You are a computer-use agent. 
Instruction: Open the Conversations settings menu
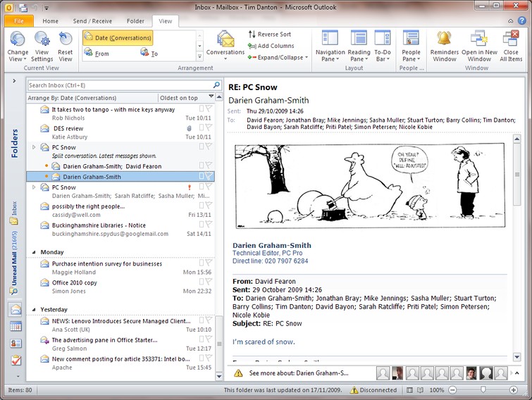pyautogui.click(x=225, y=46)
